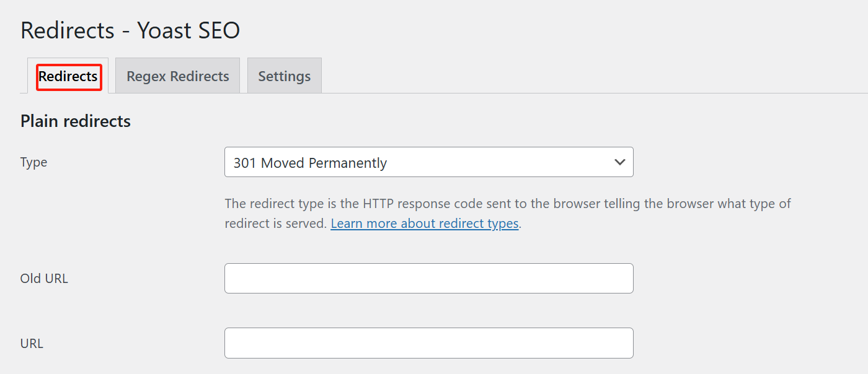Click the empty destination URL text box
The height and width of the screenshot is (374, 868).
(428, 342)
